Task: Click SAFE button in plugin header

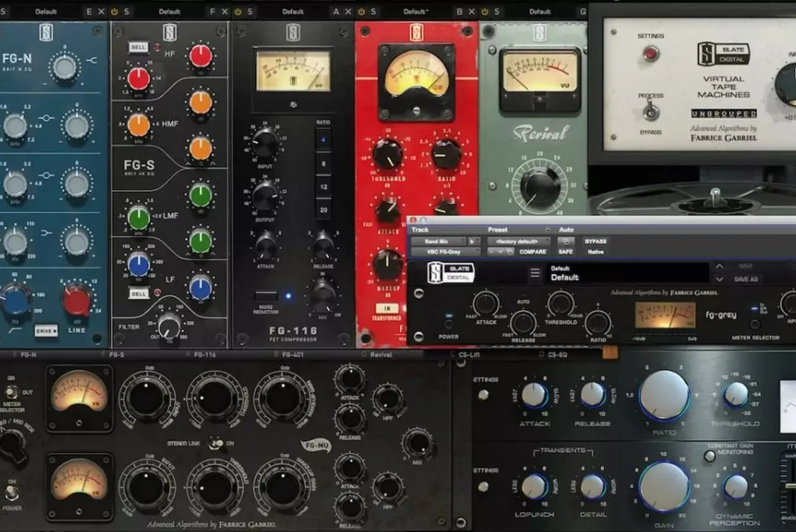Action: click(x=565, y=252)
